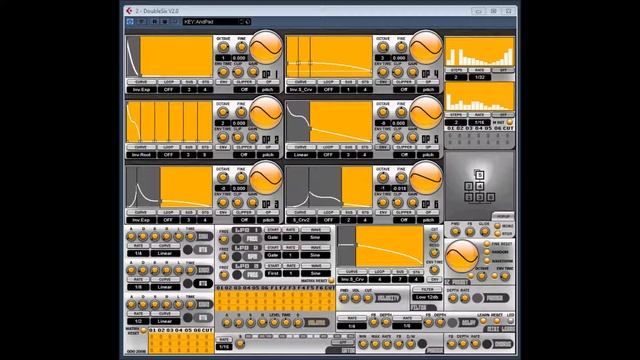The image size is (640, 360).
Task: Click the upper step sequencer rate 1/32 field
Action: pyautogui.click(x=480, y=77)
